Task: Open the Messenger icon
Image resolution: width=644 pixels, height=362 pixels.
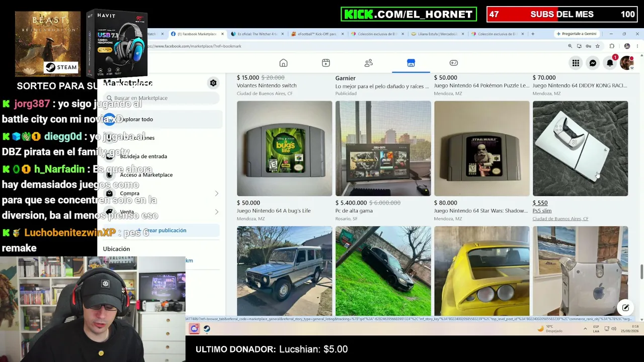Action: click(x=593, y=63)
